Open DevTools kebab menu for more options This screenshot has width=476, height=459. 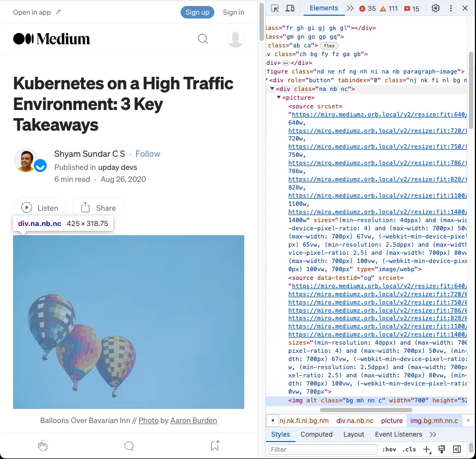coord(450,8)
